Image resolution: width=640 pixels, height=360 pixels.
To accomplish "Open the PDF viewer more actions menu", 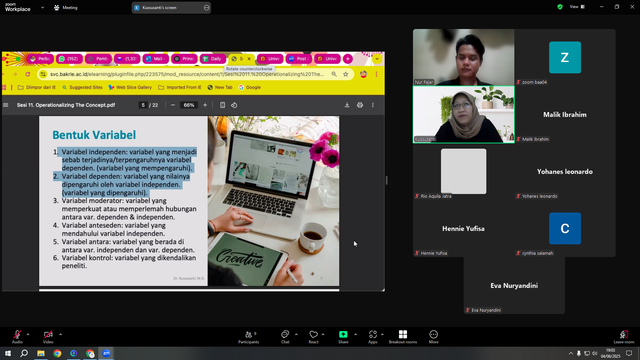I will coord(373,105).
